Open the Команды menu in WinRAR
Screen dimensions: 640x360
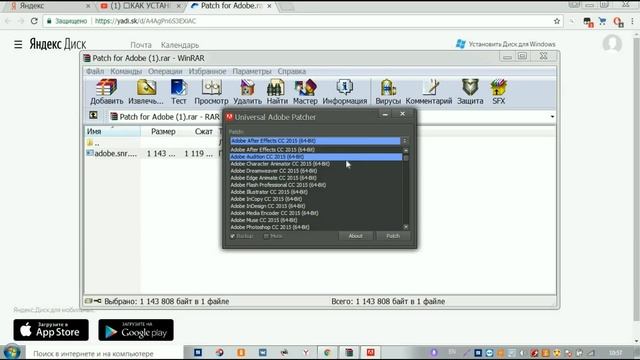pyautogui.click(x=126, y=71)
